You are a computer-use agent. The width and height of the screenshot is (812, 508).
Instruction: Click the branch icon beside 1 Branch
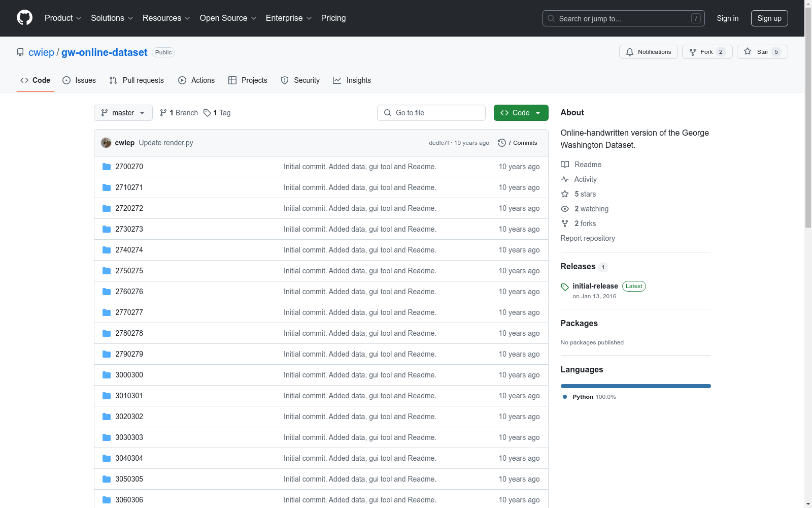[163, 113]
